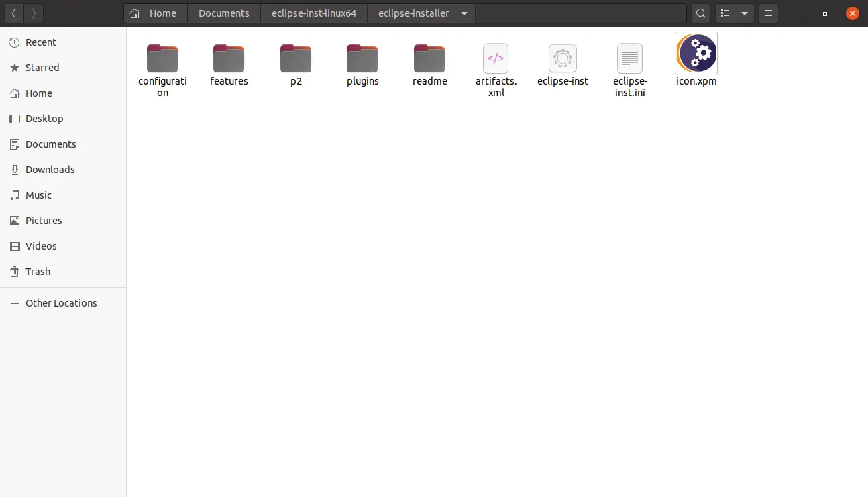Open Trash in the sidebar
The width and height of the screenshot is (868, 497).
click(x=63, y=272)
